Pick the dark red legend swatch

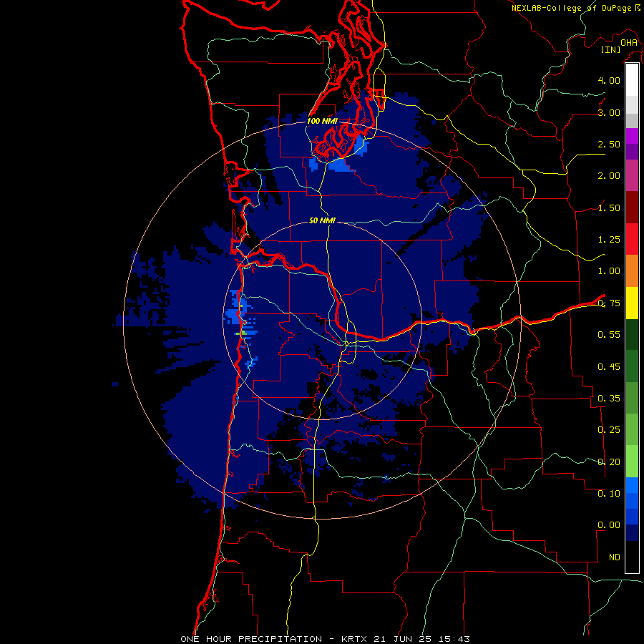pyautogui.click(x=632, y=208)
